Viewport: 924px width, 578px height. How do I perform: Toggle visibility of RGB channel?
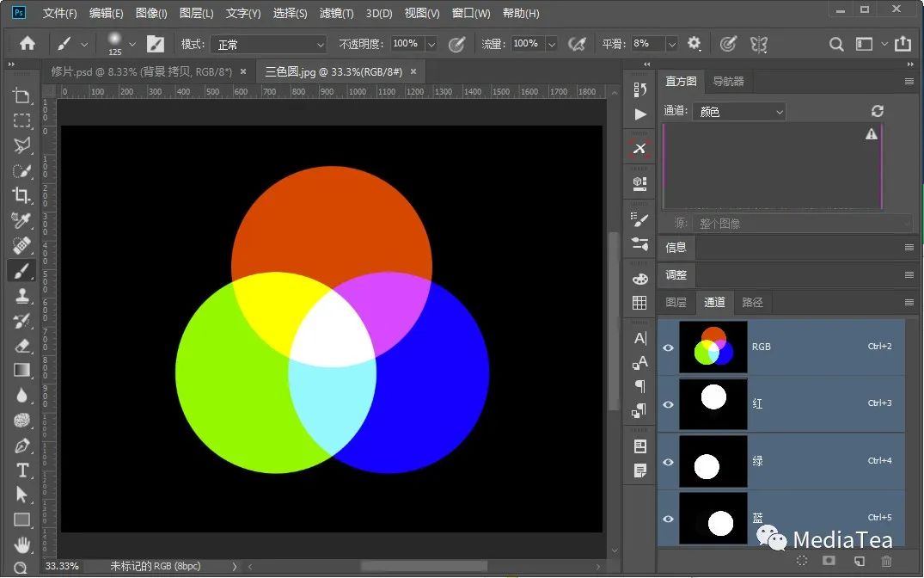pos(668,347)
